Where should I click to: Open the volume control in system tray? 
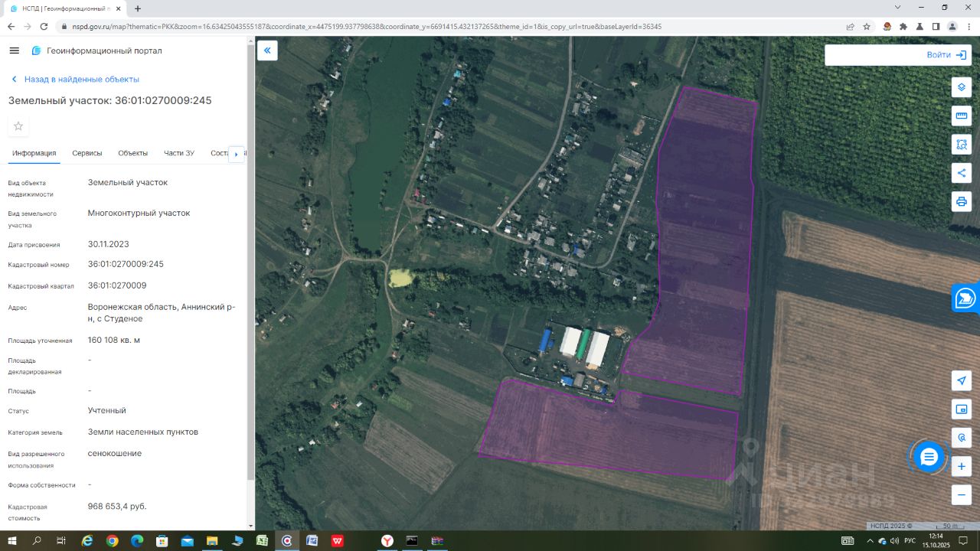[x=894, y=540]
